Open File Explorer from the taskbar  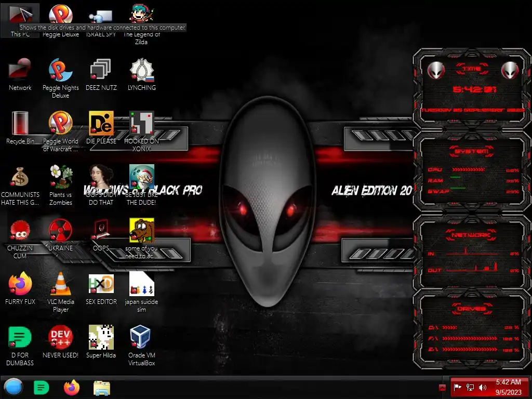coord(101,388)
